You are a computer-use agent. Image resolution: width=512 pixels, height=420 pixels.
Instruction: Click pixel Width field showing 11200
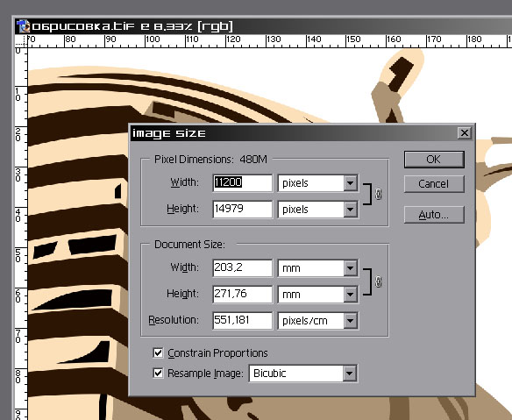pyautogui.click(x=242, y=183)
